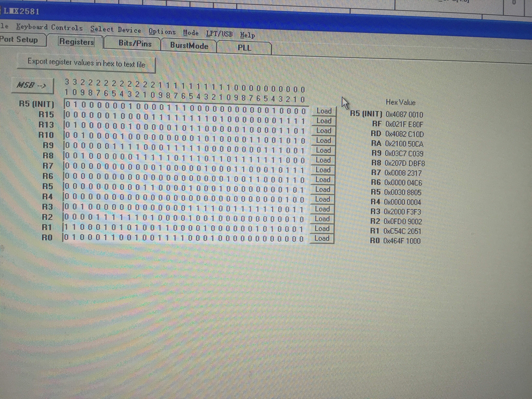Load the R10 register row
The width and height of the screenshot is (532, 399).
point(324,140)
